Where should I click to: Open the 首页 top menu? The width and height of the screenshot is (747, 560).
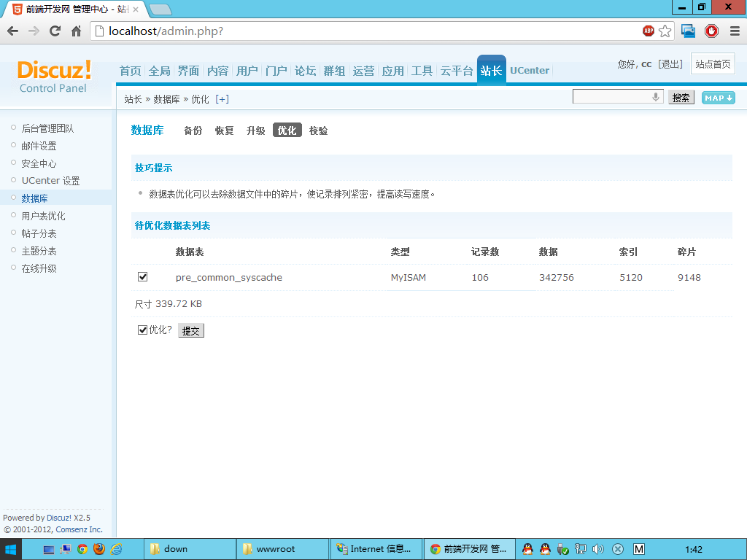(x=131, y=71)
